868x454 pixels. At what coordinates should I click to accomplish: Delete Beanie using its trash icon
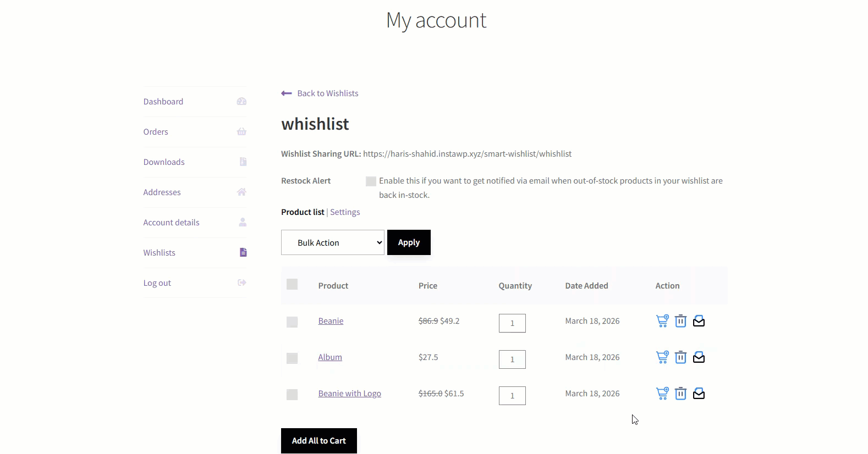point(680,321)
